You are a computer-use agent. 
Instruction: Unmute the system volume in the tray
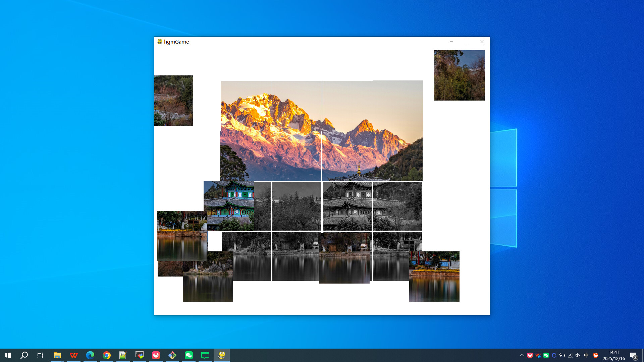pyautogui.click(x=578, y=355)
